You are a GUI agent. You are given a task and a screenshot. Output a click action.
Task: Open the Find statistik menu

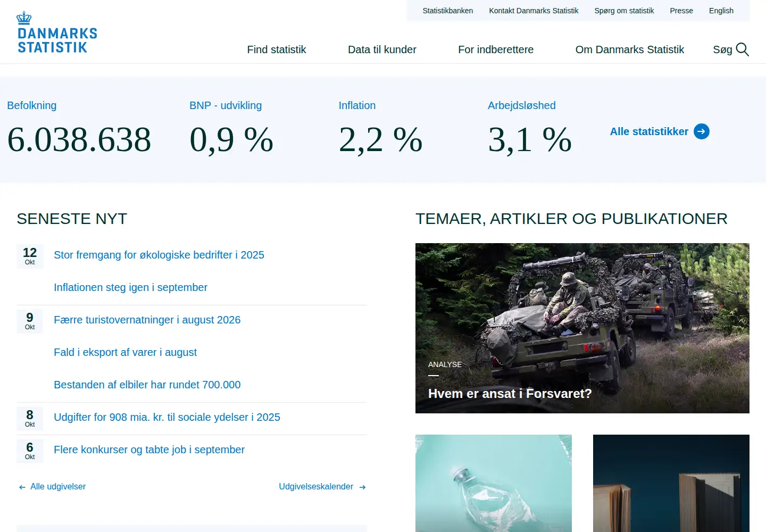277,49
